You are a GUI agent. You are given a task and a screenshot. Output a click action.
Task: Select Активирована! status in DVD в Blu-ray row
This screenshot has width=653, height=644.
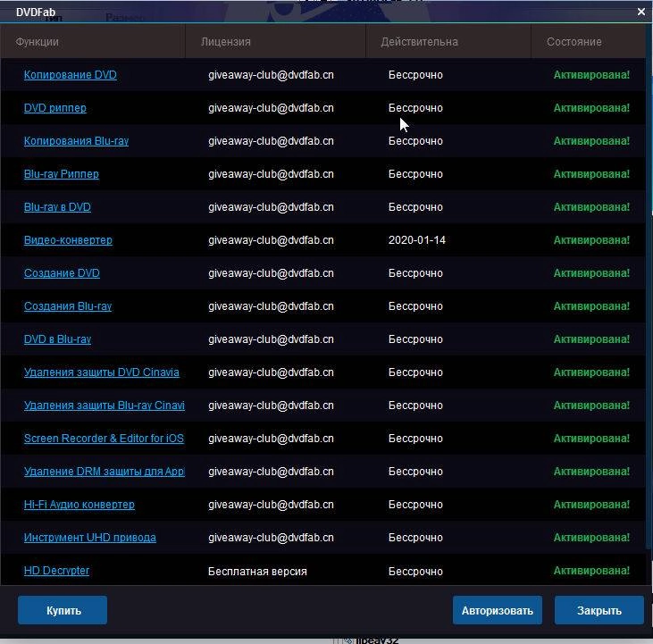591,339
